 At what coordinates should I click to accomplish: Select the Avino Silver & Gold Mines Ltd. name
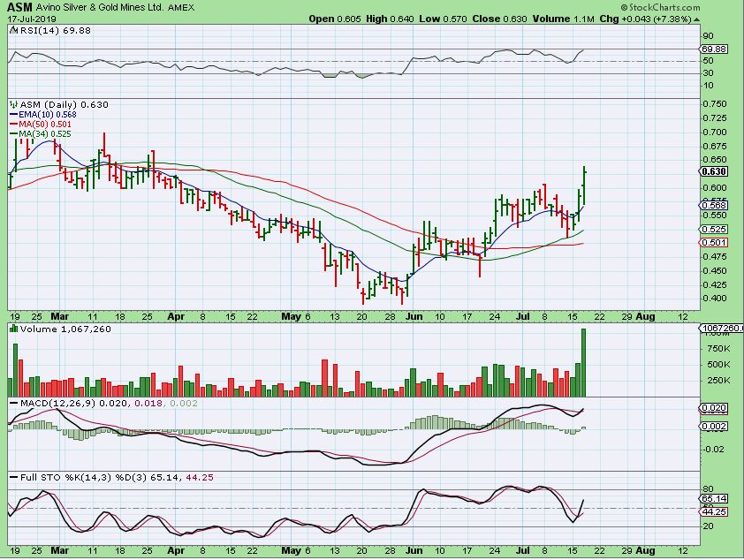coord(100,8)
